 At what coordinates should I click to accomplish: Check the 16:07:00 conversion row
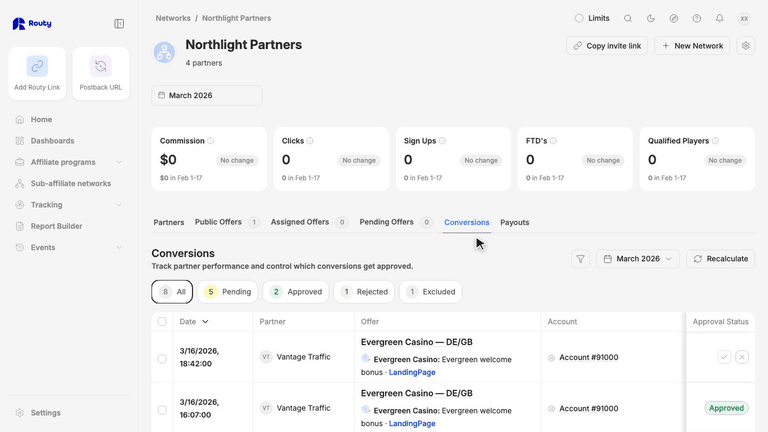coord(162,410)
